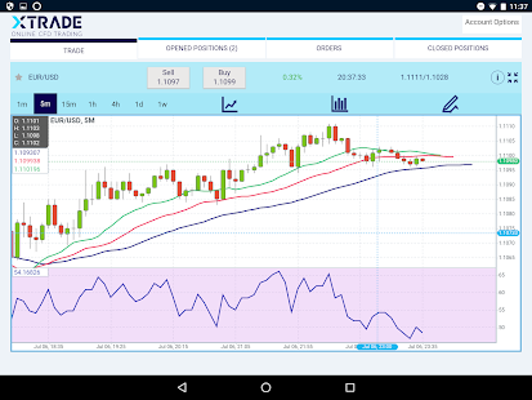This screenshot has width=532, height=400.
Task: Switch the chart to 1d timeframe
Action: pyautogui.click(x=138, y=104)
